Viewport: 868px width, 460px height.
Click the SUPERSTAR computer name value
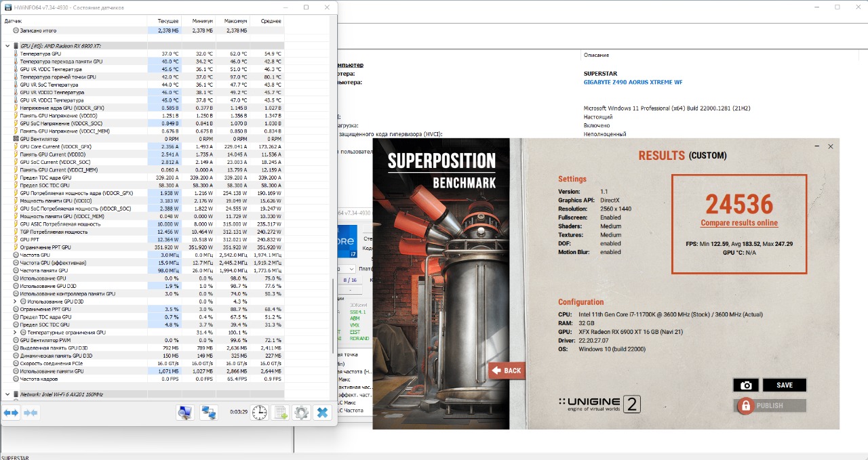coord(600,73)
